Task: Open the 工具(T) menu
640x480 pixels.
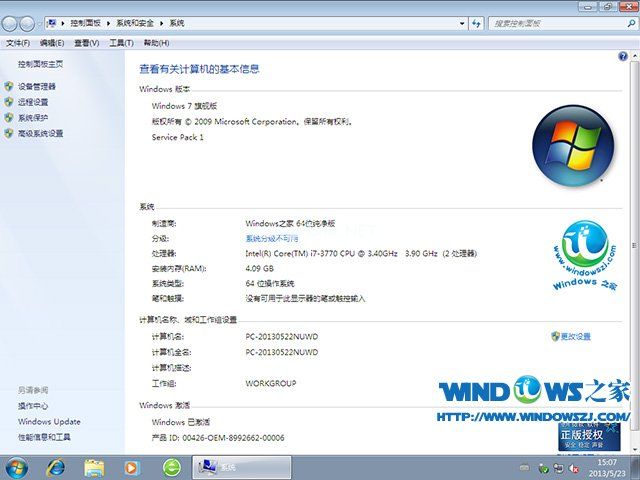Action: coord(121,43)
